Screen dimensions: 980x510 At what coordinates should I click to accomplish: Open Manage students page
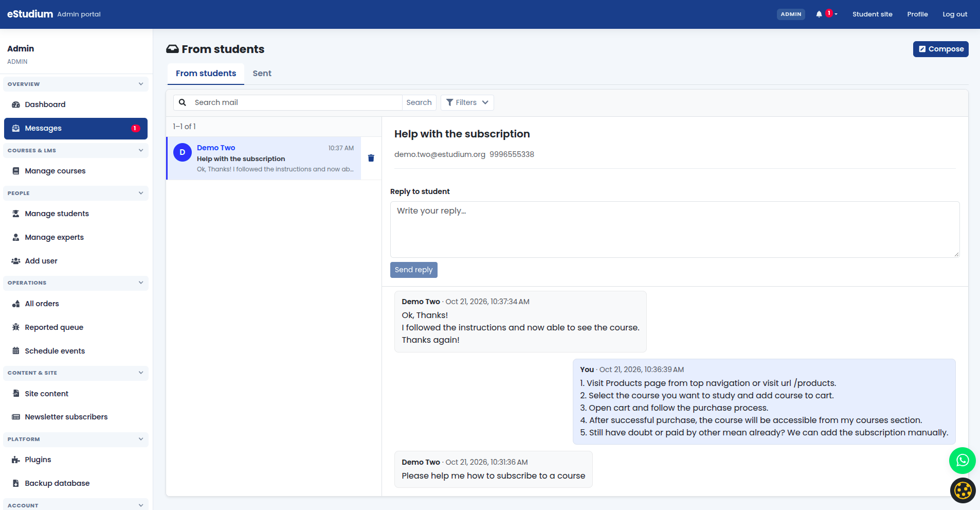pyautogui.click(x=76, y=214)
